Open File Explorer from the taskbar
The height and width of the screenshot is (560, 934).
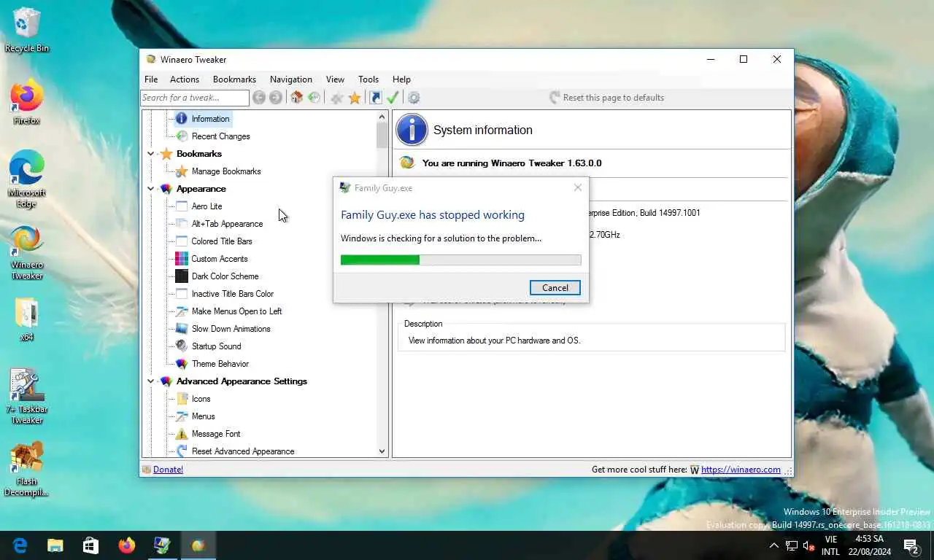[55, 545]
